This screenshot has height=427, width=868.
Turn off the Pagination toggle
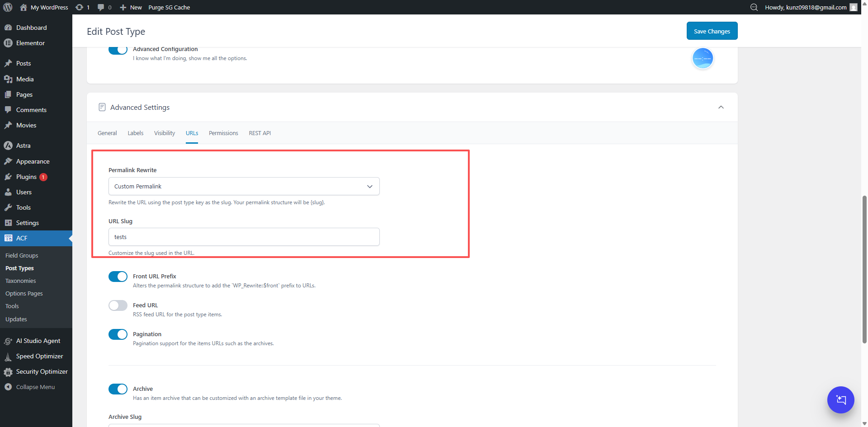coord(118,334)
